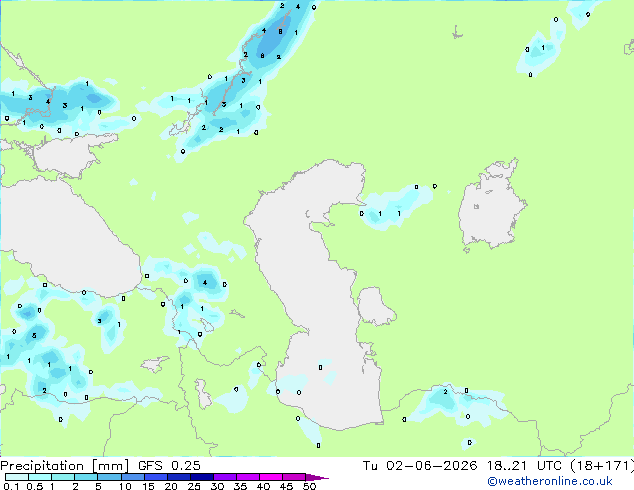Screen dimensions: 634x490
Task: Select the 35–40 mm violet legend swatch
Action: (x=248, y=477)
